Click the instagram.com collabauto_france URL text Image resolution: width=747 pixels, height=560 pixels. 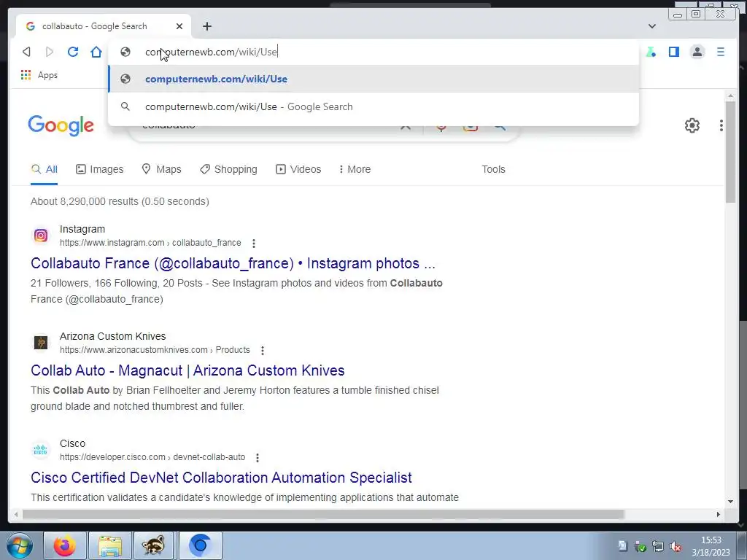[150, 243]
